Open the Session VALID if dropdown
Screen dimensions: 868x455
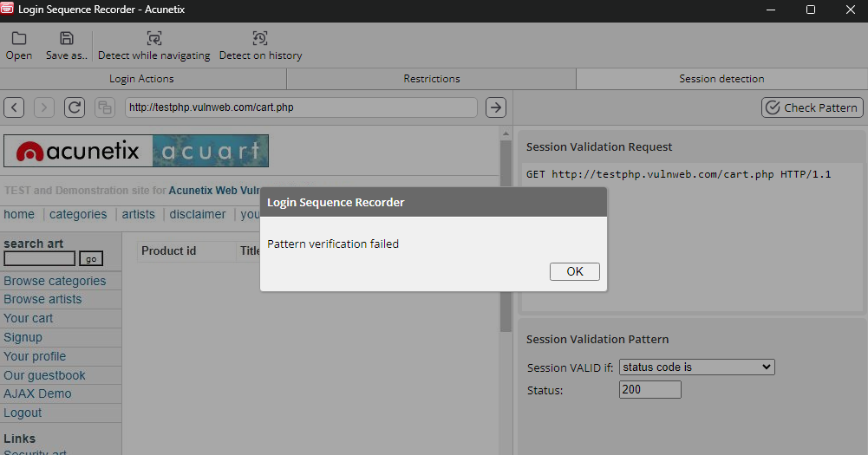(697, 367)
